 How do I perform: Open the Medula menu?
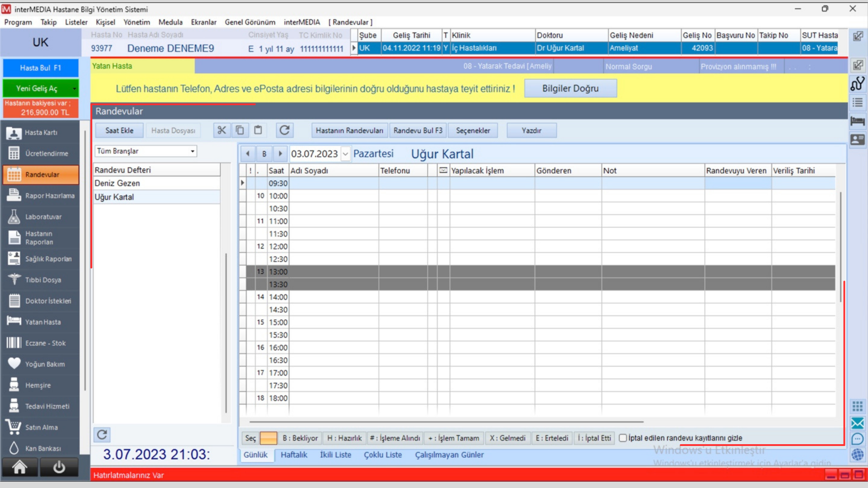coord(170,22)
